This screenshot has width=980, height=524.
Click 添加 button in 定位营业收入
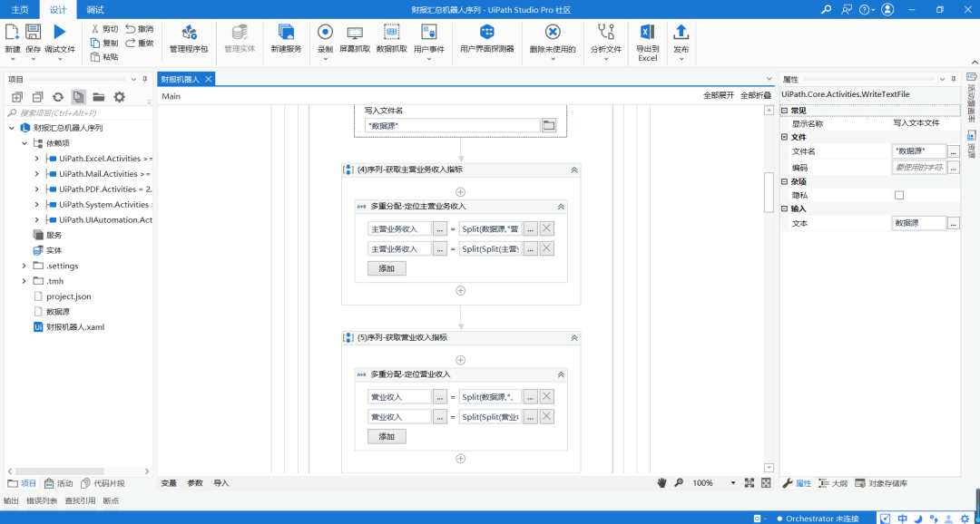tap(387, 437)
